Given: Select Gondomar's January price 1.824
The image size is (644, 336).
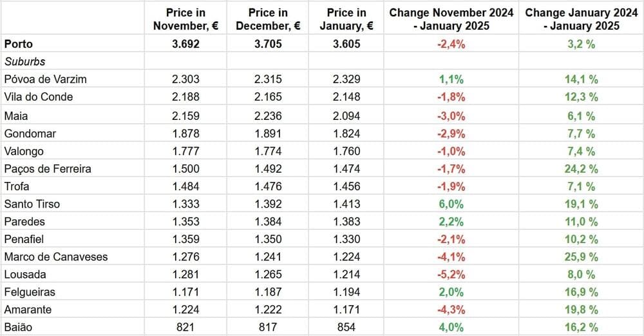Looking at the screenshot, I should pos(346,133).
